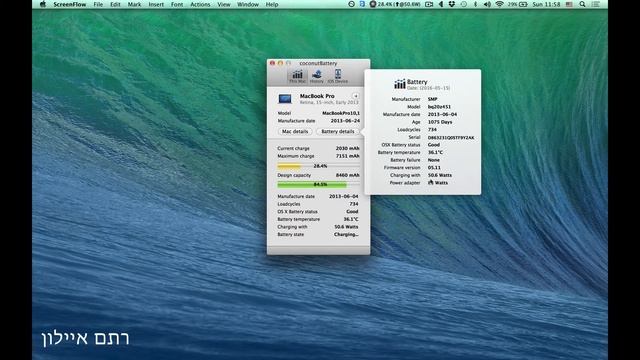Click the Dropbox menu bar icon
Screen dimensions: 640x360
452,4
